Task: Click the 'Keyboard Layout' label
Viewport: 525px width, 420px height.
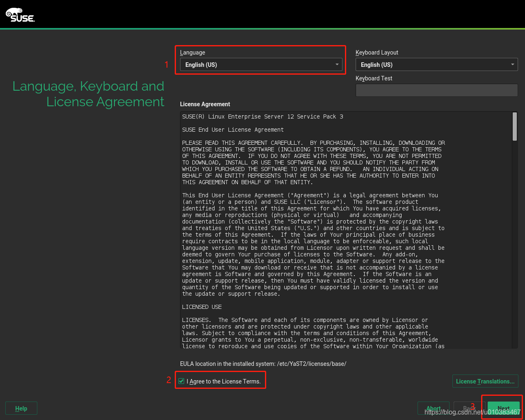Action: (x=377, y=52)
